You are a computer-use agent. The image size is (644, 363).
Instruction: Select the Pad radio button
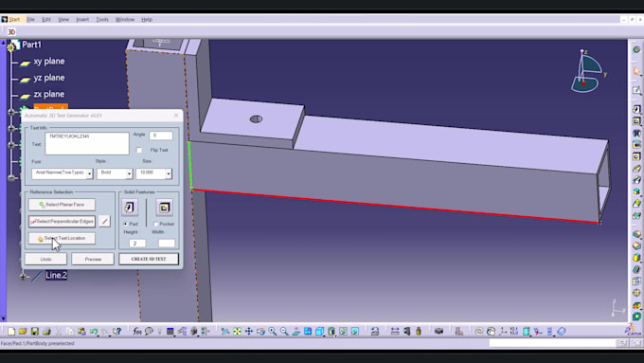click(x=126, y=224)
